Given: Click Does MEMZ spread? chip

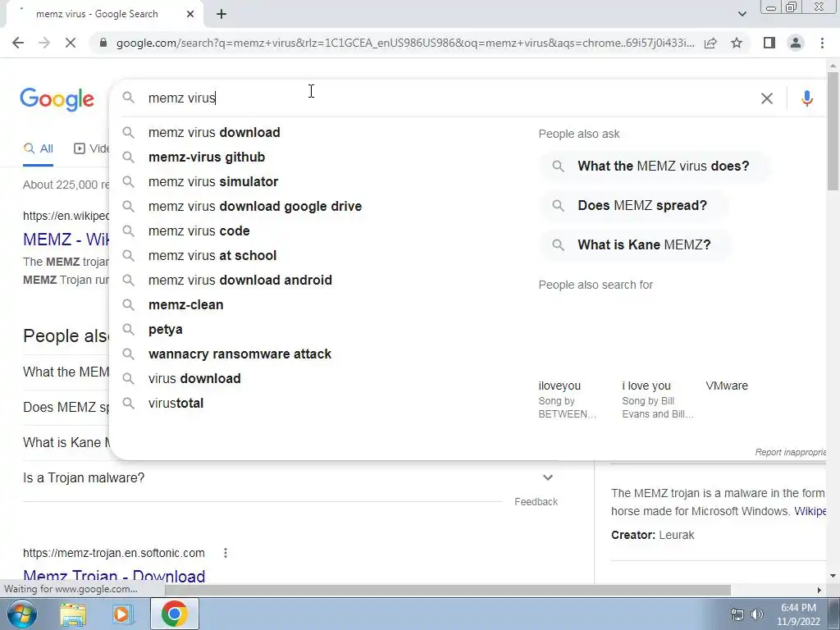Looking at the screenshot, I should 634,206.
